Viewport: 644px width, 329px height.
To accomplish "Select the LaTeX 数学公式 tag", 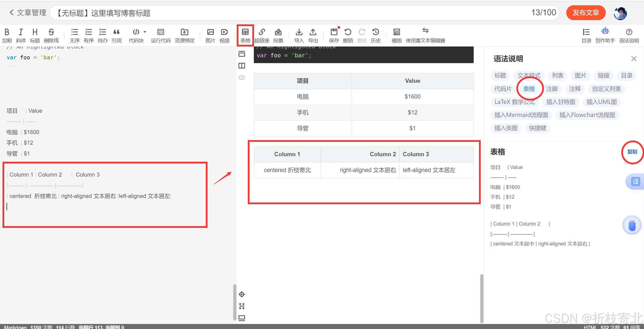I will click(x=515, y=102).
